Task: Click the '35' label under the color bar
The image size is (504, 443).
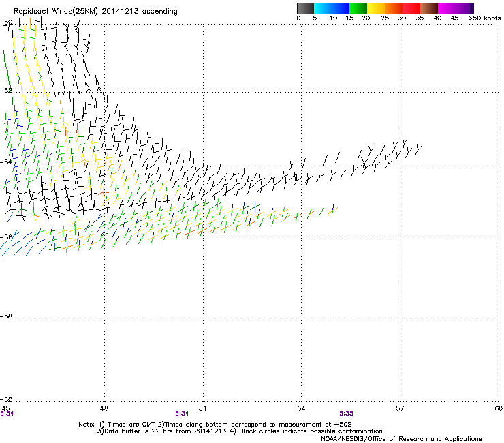Action: click(x=420, y=18)
